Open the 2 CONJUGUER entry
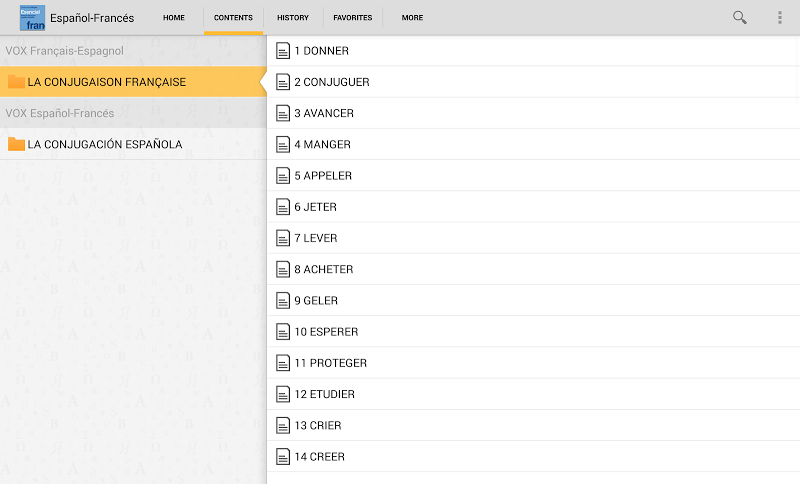The width and height of the screenshot is (800, 484). click(x=533, y=82)
